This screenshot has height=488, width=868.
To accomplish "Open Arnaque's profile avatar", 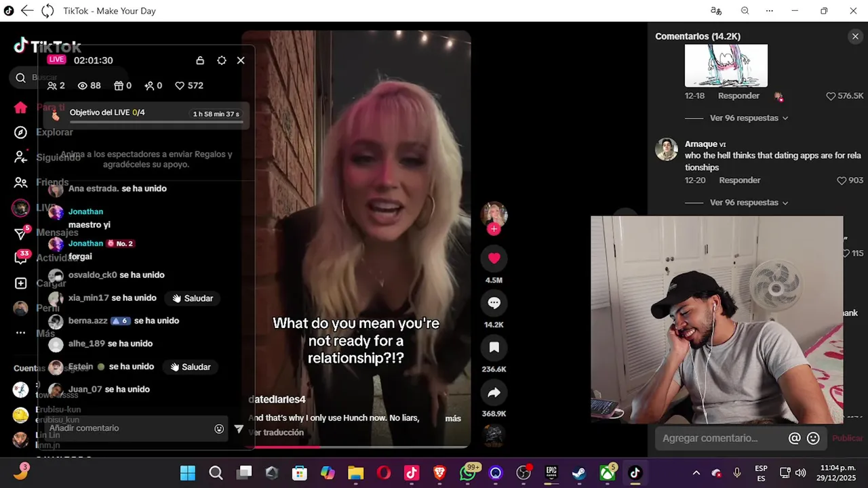I will click(x=667, y=149).
